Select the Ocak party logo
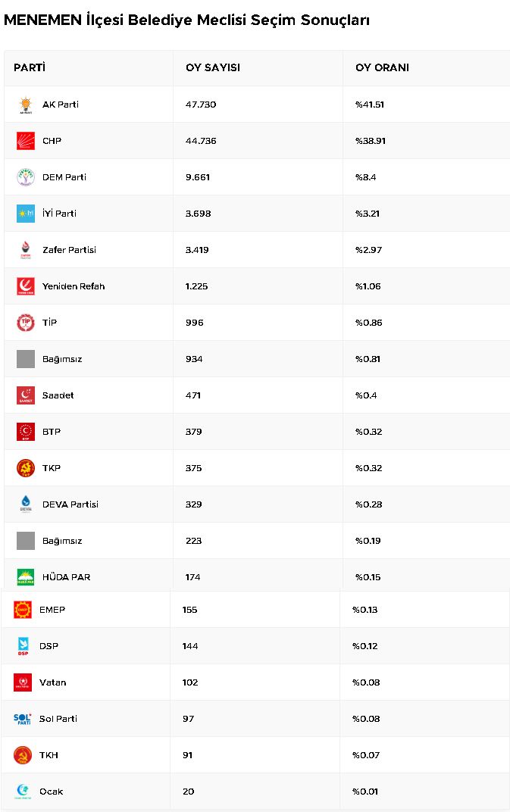This screenshot has height=812, width=510. coord(23,792)
